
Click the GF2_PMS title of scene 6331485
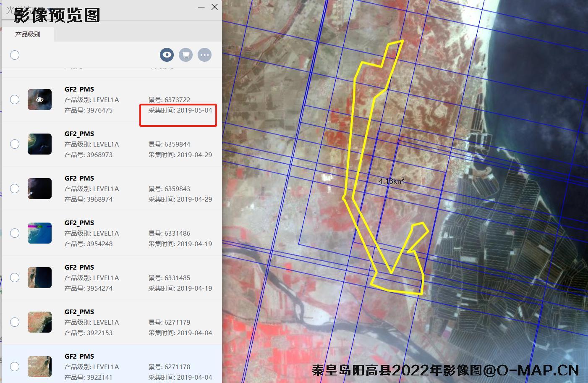[x=79, y=267]
